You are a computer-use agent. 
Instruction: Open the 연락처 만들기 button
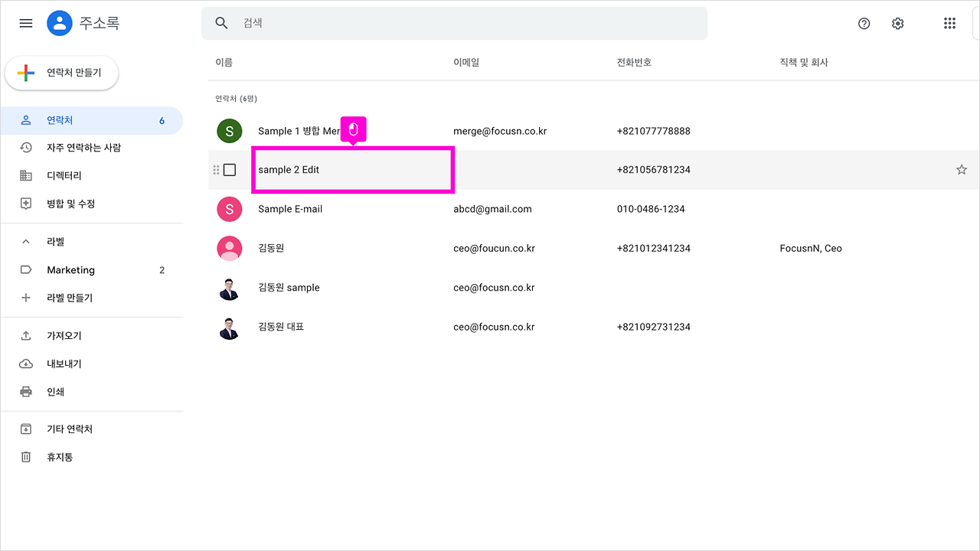click(x=61, y=73)
